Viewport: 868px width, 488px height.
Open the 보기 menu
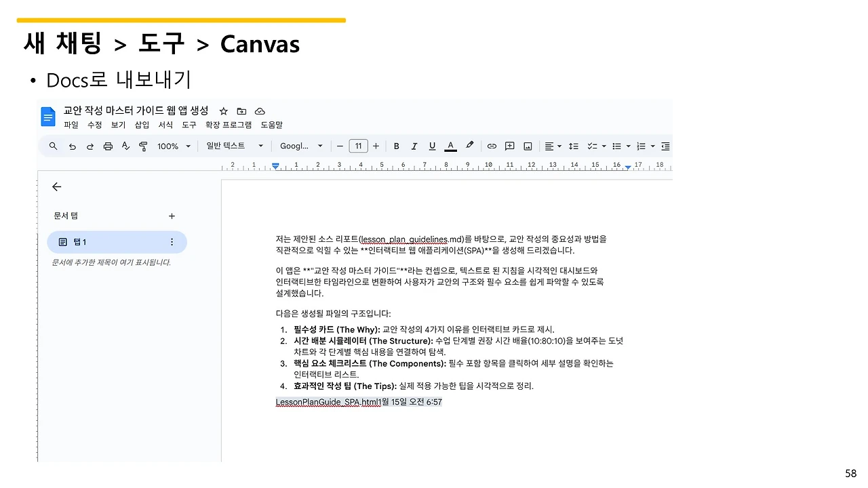click(x=118, y=125)
